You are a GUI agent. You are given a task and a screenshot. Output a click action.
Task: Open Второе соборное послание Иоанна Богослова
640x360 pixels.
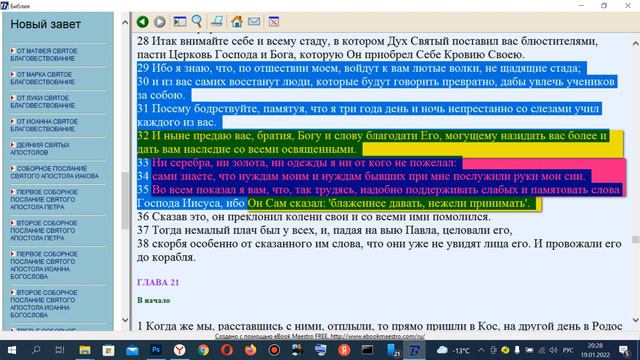[x=44, y=304]
